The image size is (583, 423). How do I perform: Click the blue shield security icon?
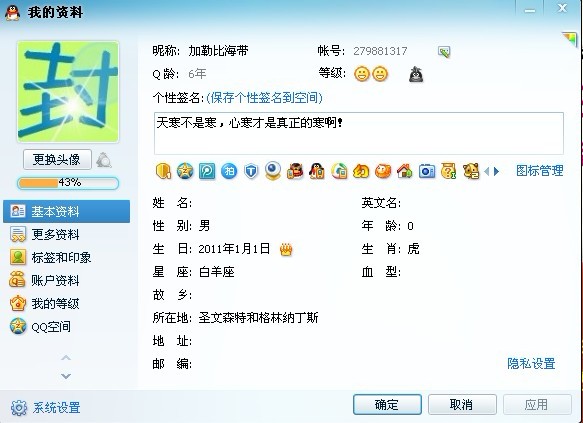click(251, 171)
